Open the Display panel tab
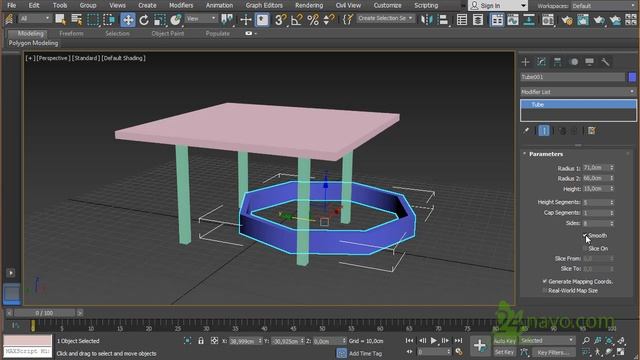This screenshot has width=640, height=360. [x=589, y=62]
